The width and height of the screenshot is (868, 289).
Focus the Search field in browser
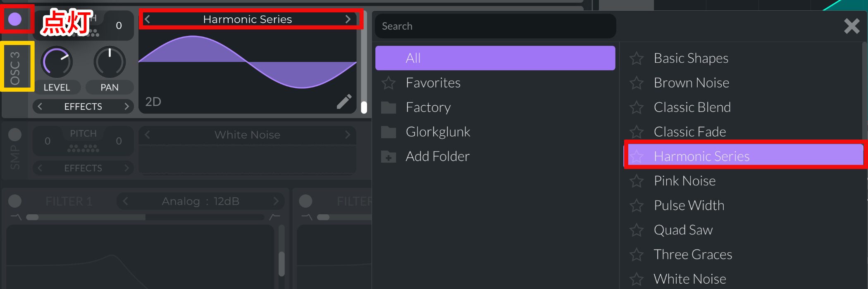(x=495, y=26)
